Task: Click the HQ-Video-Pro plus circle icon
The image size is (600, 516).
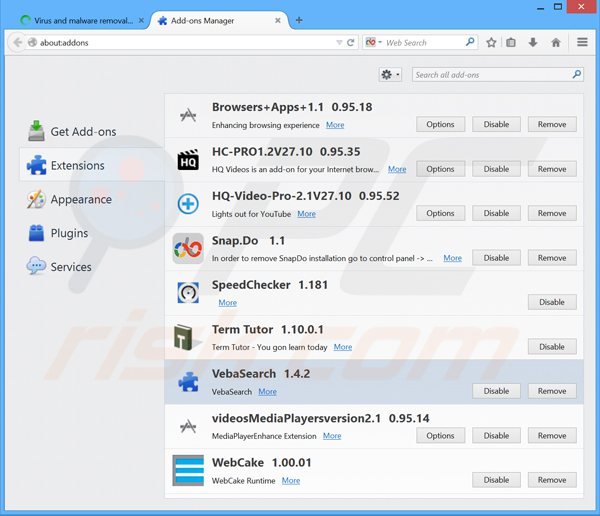Action: [188, 204]
